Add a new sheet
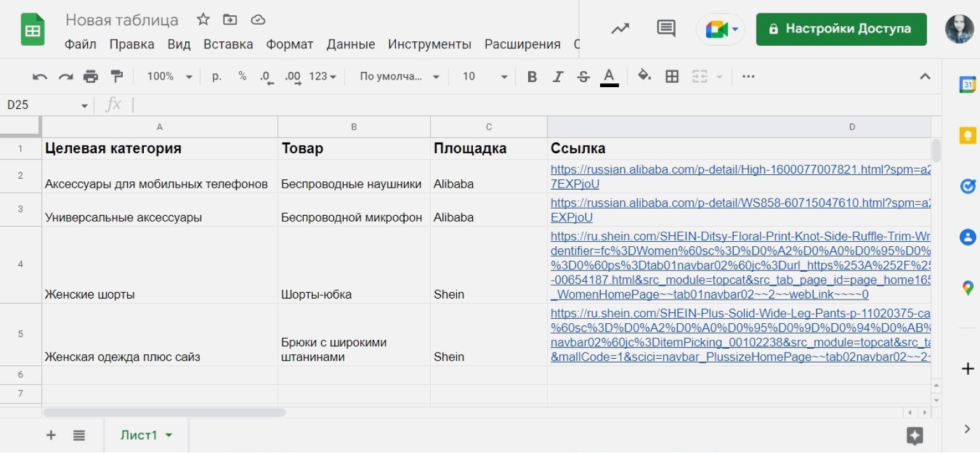This screenshot has width=980, height=453. pos(51,435)
